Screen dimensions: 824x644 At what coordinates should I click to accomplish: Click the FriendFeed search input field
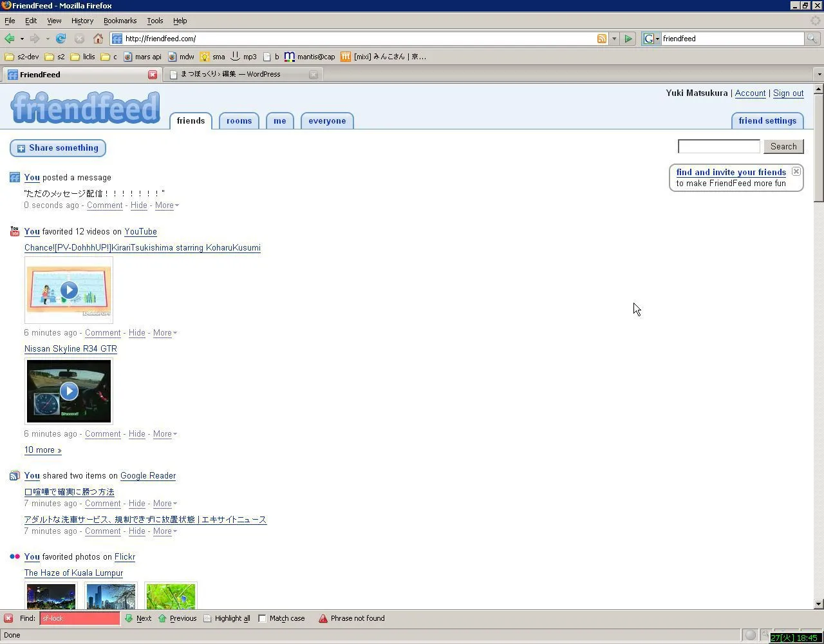click(718, 147)
